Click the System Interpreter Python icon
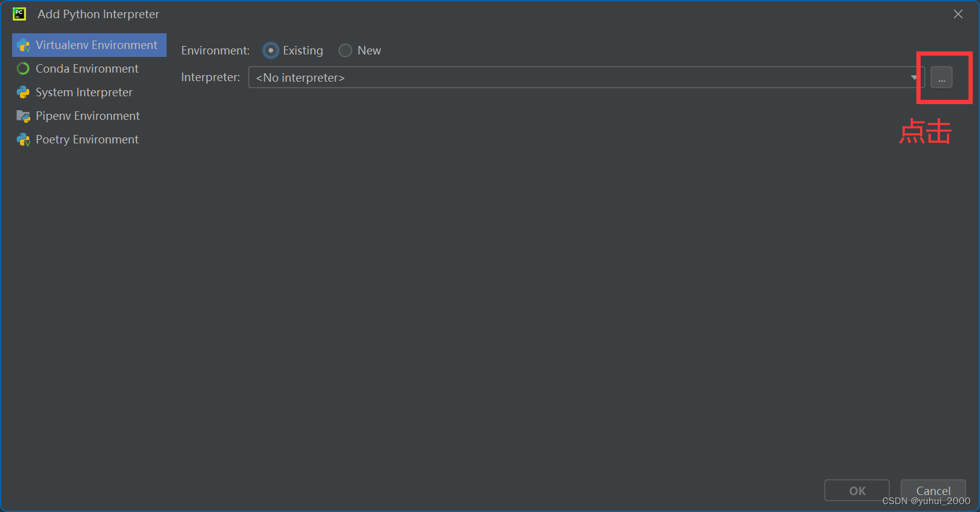Screen dimensions: 980x512 click(23, 92)
